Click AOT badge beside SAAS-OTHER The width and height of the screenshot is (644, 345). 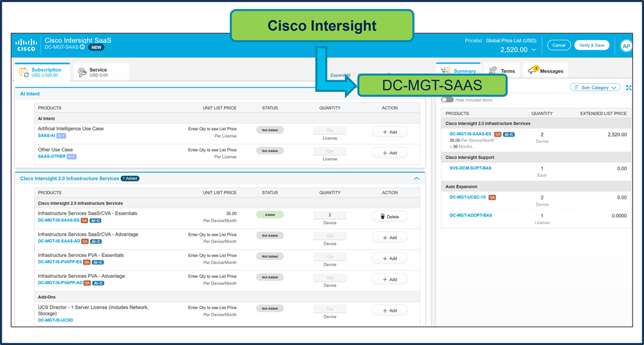tap(72, 157)
